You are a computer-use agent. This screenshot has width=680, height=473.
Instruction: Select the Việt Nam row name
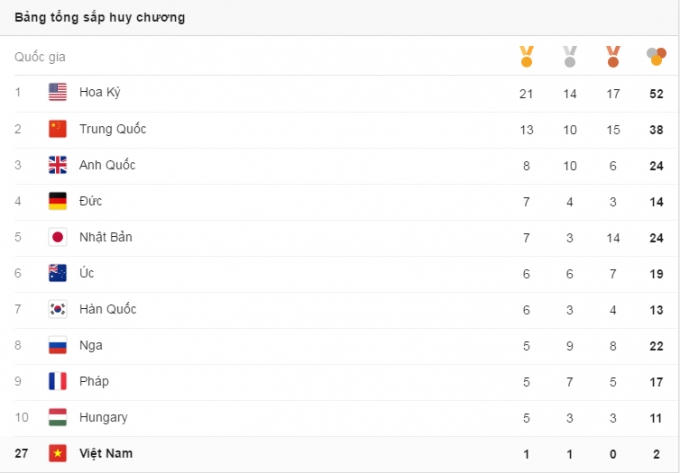(106, 453)
